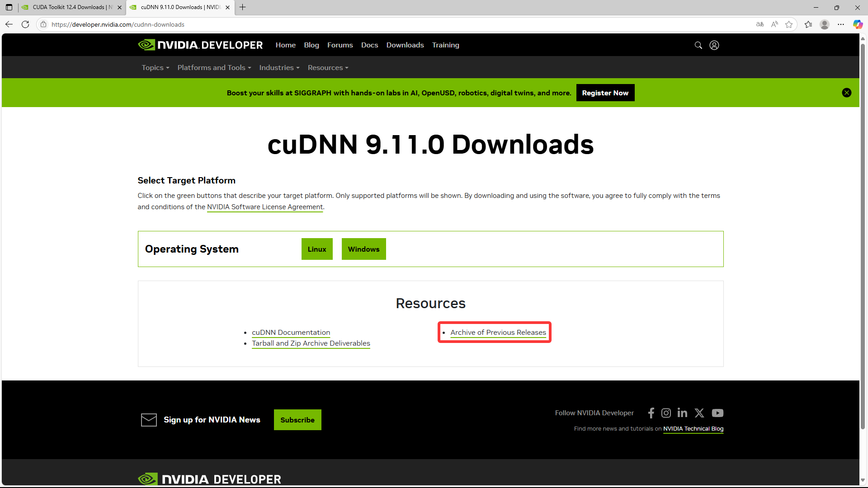
Task: Open NVIDIA Developer YouTube icon
Action: 717,413
